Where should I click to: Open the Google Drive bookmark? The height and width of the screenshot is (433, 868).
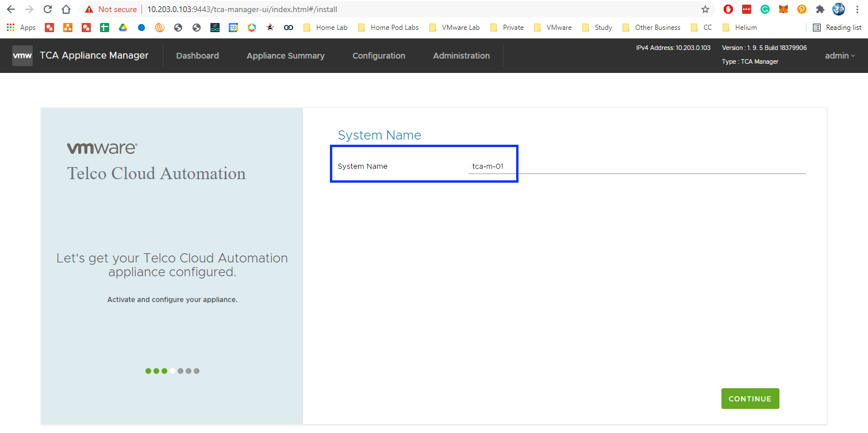[122, 28]
